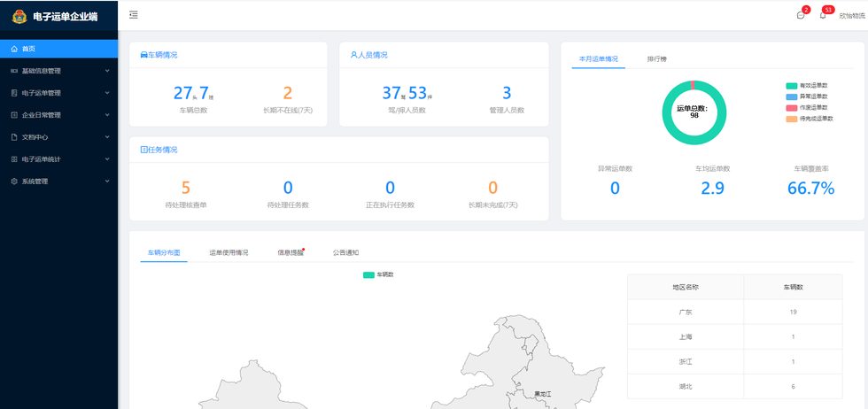The width and height of the screenshot is (868, 409).
Task: Click the 66.7% 车辆覆盖率 value
Action: pyautogui.click(x=810, y=189)
